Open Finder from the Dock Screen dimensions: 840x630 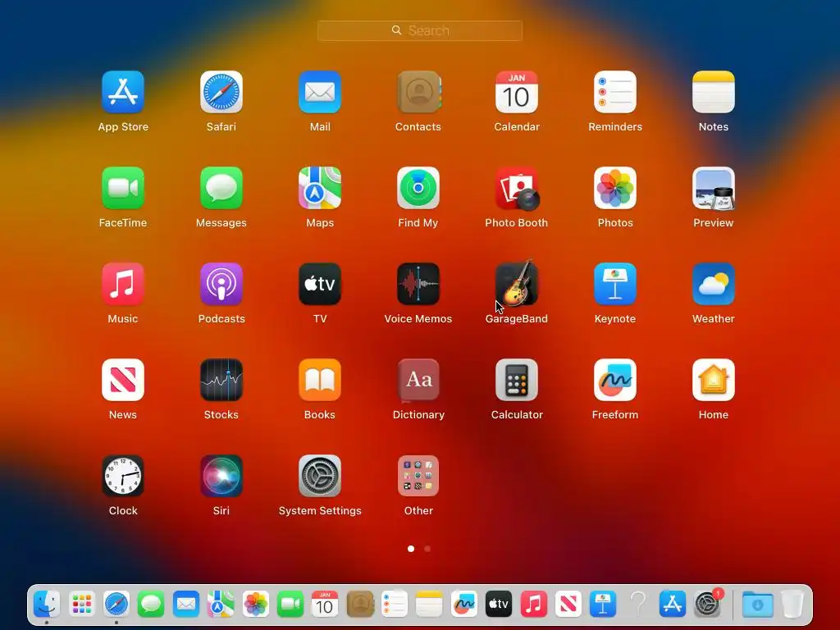[47, 605]
